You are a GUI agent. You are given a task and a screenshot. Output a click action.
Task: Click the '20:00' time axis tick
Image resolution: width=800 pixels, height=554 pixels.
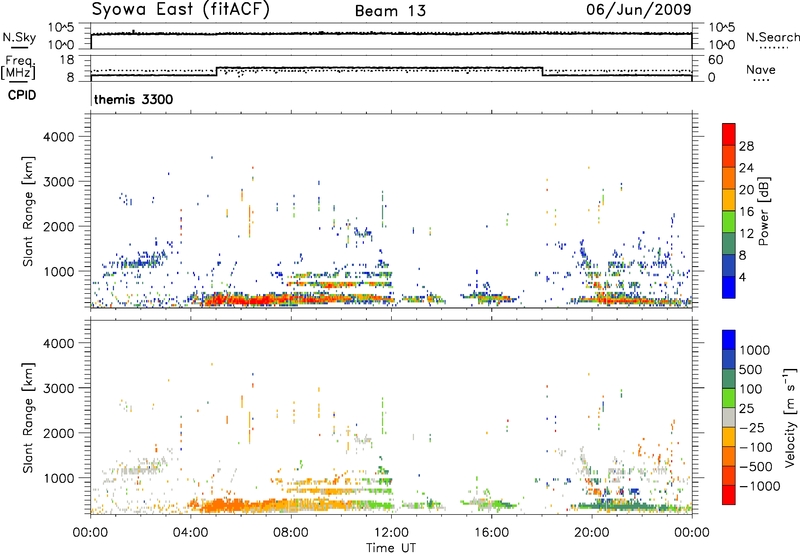coord(592,533)
